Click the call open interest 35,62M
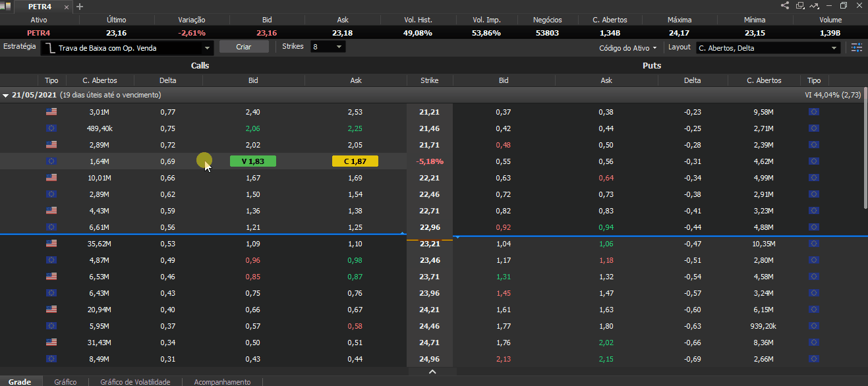This screenshot has width=868, height=386. [x=100, y=244]
